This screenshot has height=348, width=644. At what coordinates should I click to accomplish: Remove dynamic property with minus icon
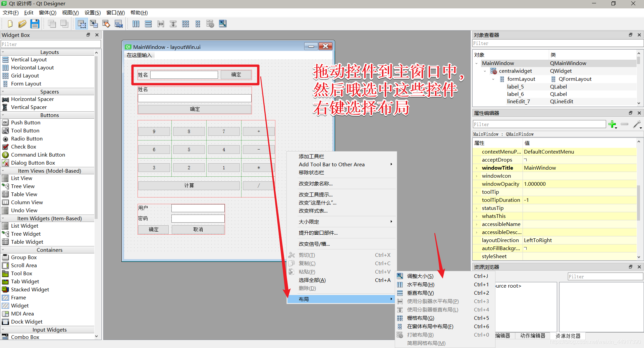pyautogui.click(x=625, y=124)
